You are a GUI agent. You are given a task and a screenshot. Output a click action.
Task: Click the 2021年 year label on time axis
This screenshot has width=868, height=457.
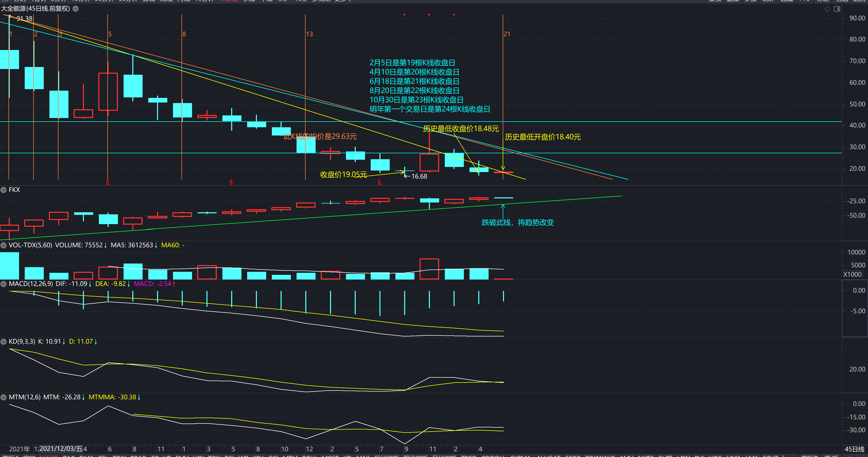[19, 449]
